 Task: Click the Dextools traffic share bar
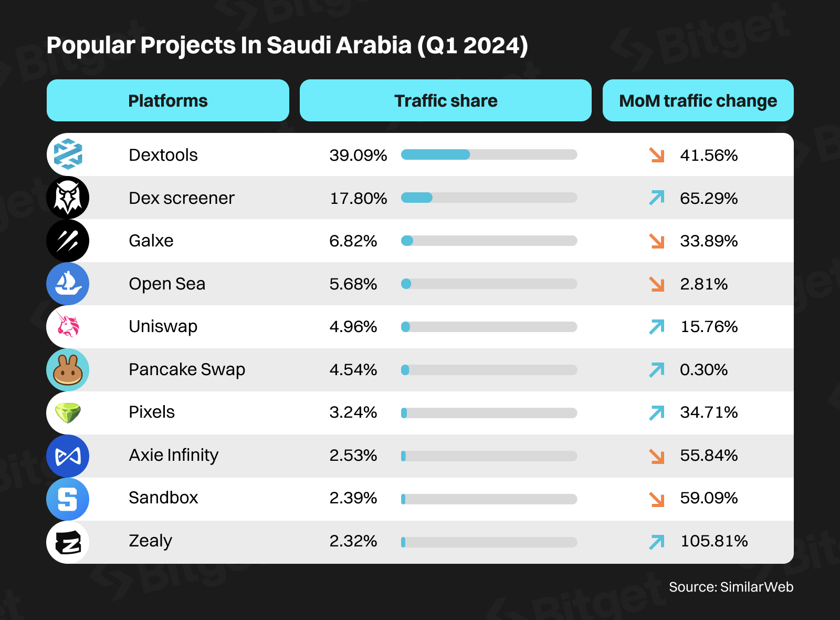[x=489, y=154]
